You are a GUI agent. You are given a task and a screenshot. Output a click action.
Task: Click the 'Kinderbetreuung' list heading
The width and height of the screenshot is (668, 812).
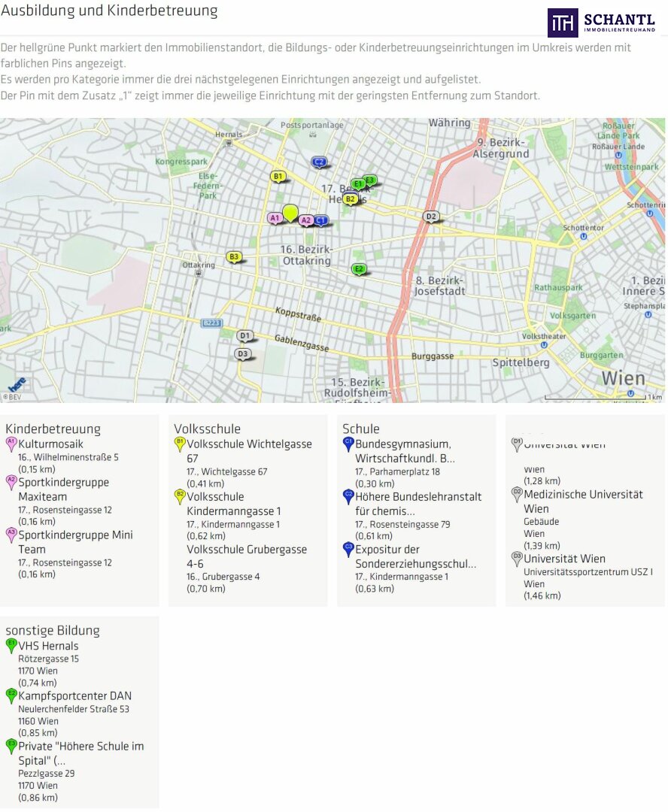tap(53, 429)
